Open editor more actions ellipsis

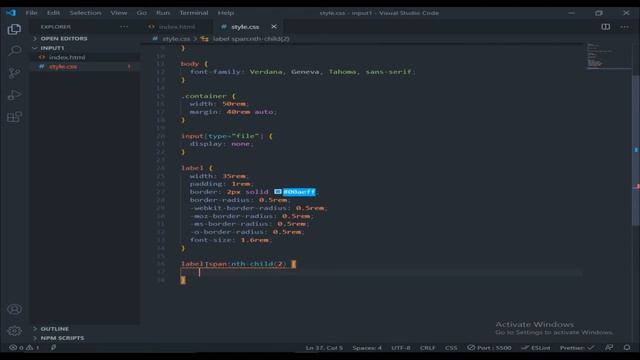[x=624, y=27]
